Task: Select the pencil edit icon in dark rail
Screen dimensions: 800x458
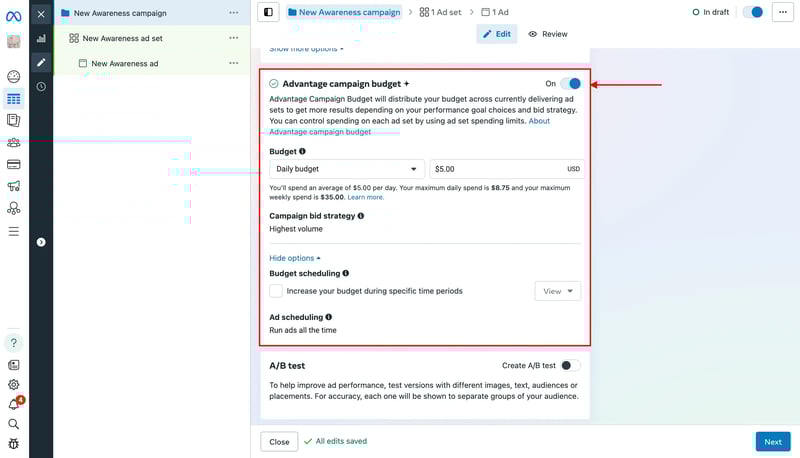Action: [x=41, y=62]
